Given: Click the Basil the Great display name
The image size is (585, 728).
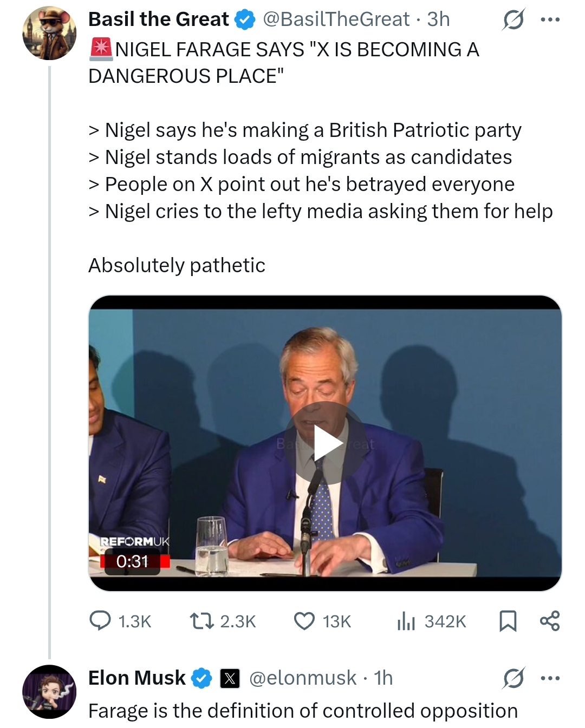Looking at the screenshot, I should (x=158, y=19).
